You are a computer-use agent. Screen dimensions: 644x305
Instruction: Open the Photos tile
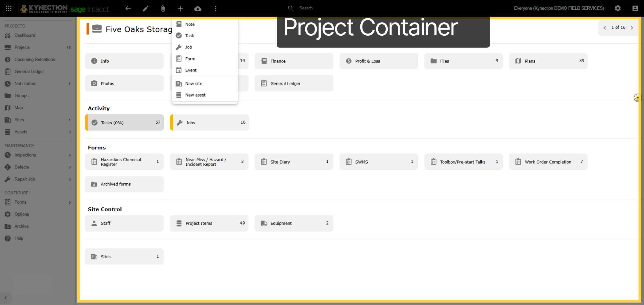[124, 84]
